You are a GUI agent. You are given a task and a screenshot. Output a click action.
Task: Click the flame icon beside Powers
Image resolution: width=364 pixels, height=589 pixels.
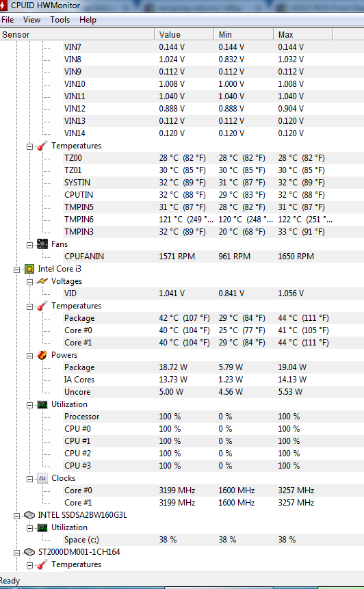42,355
